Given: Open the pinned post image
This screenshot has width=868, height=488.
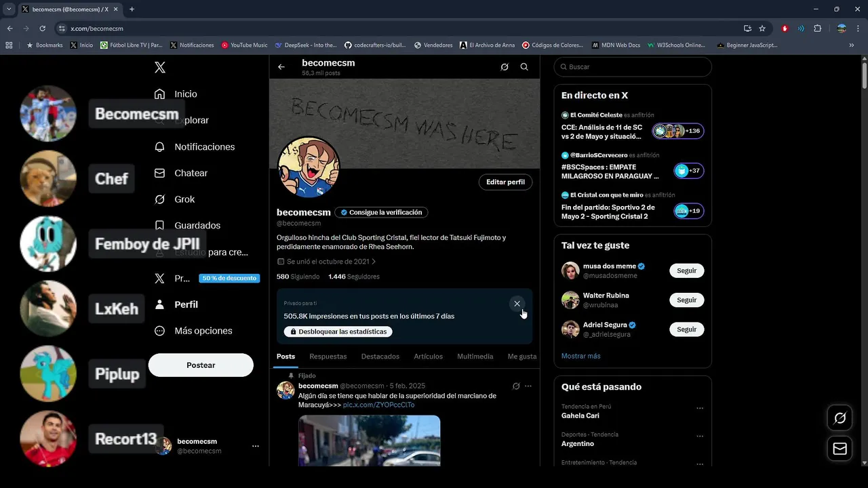Looking at the screenshot, I should 370,441.
